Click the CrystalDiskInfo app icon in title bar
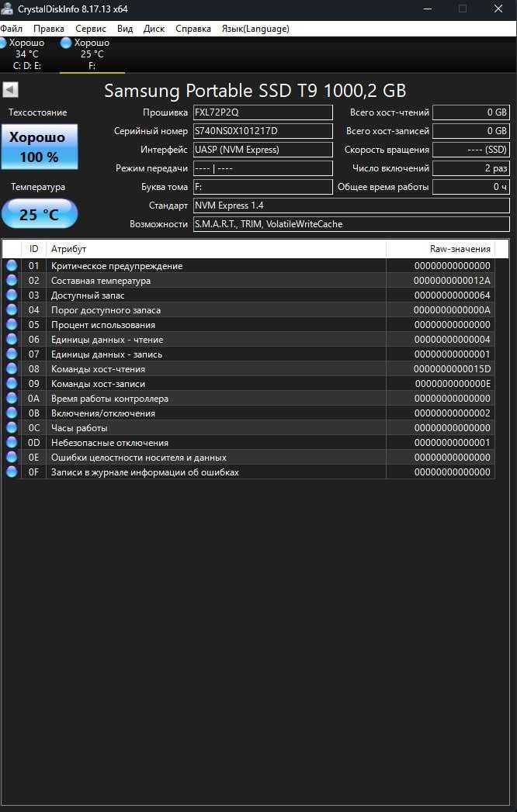 point(7,9)
